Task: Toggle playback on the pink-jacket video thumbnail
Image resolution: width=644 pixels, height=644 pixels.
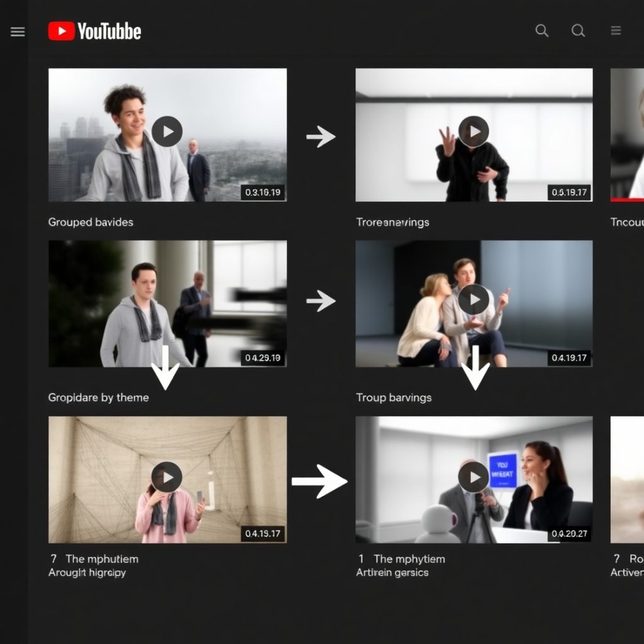Action: coord(167,478)
